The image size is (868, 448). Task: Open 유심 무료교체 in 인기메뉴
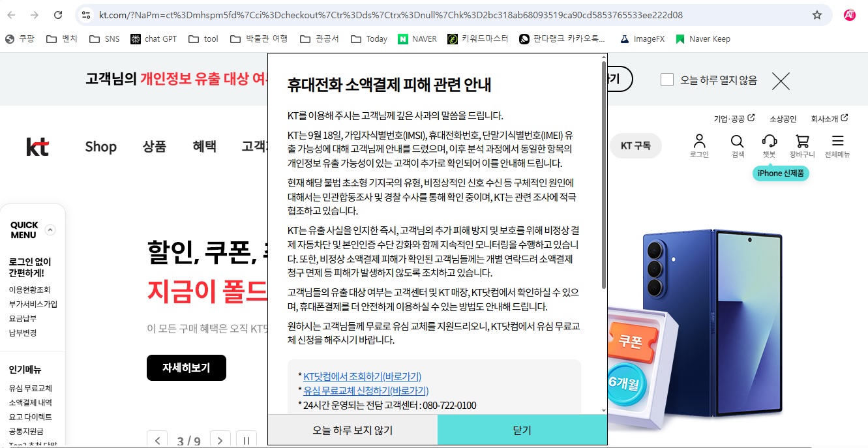(31, 388)
